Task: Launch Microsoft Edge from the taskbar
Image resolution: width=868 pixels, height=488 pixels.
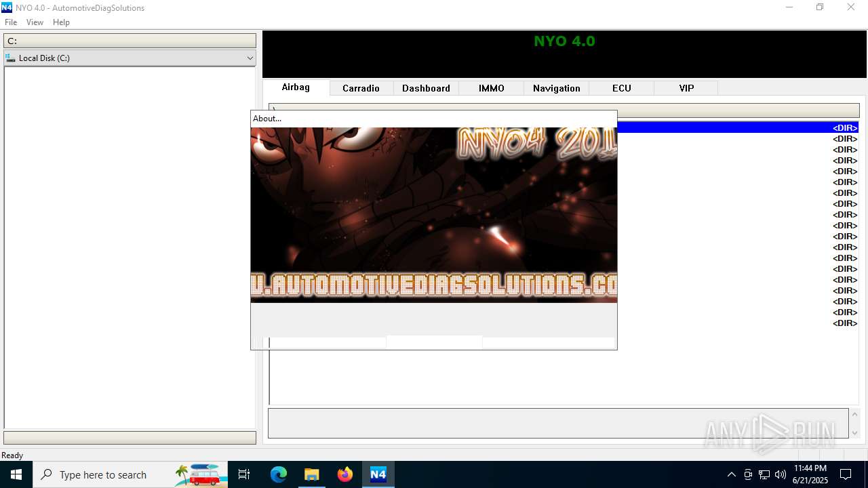Action: [279, 474]
